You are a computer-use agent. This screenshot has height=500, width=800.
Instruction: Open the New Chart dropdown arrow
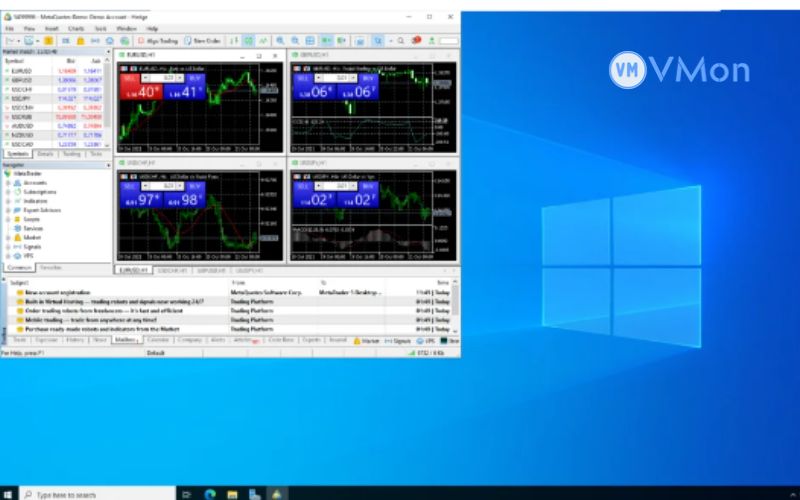pos(18,41)
